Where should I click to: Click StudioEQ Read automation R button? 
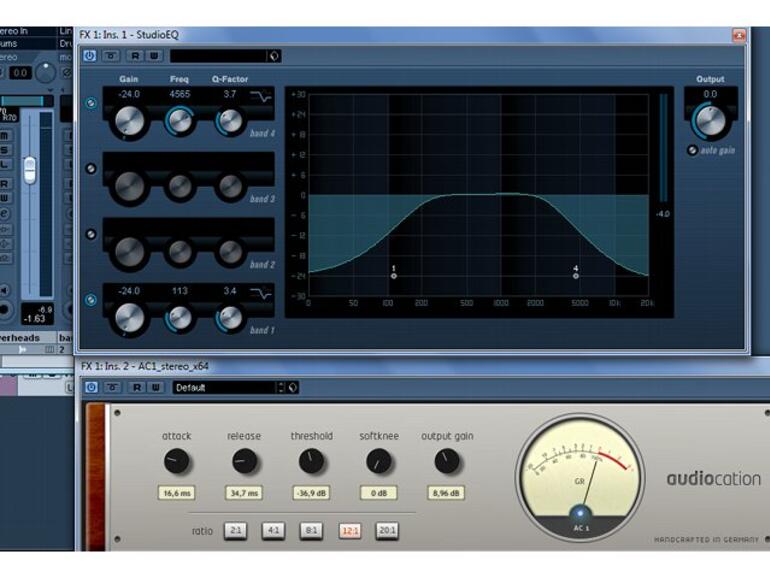click(135, 55)
